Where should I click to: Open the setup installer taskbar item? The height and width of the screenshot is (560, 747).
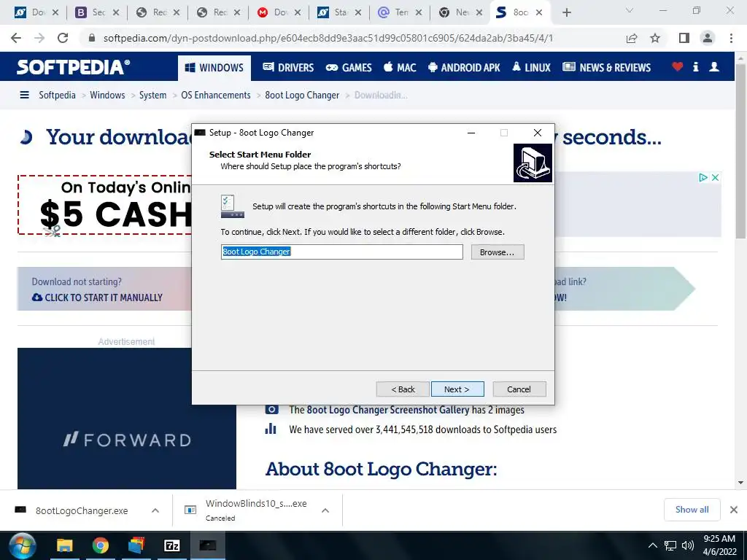pyautogui.click(x=208, y=545)
